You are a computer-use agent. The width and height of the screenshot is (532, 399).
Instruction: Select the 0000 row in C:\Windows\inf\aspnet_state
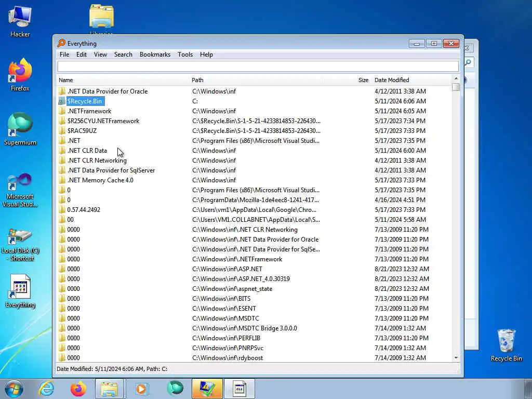[x=254, y=289]
